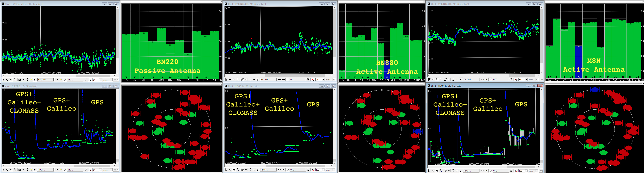The width and height of the screenshot is (644, 173).
Task: Click 'UTC ...' button in leftmost SV C/N0 chart
Action: coord(75,80)
